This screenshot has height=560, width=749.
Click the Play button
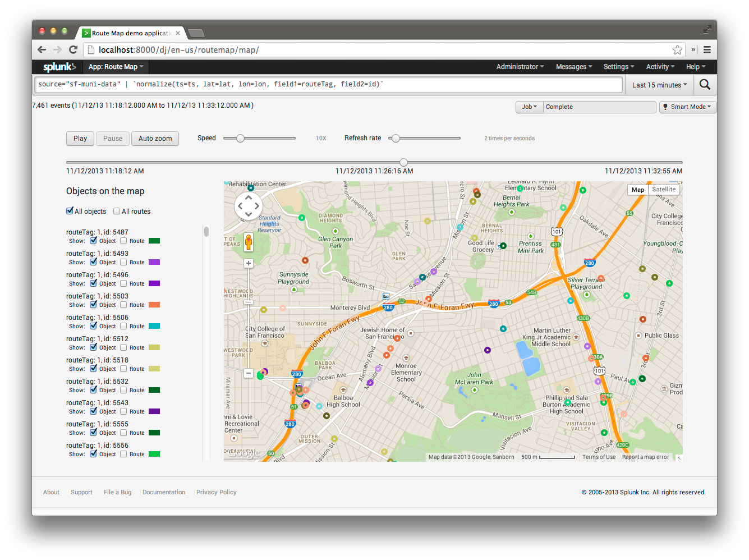click(80, 139)
